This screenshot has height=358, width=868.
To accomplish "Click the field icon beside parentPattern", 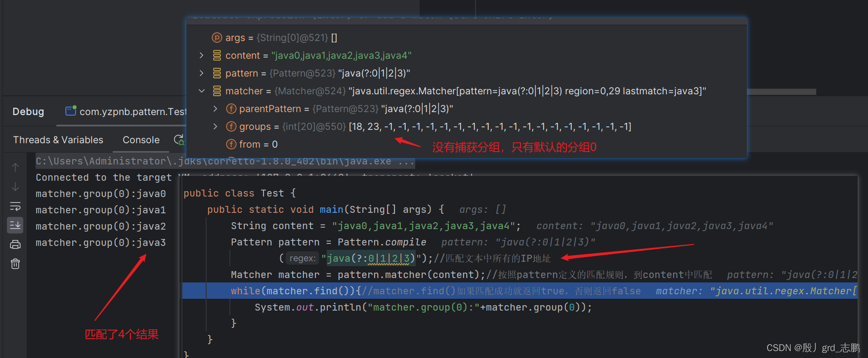I will coord(231,109).
